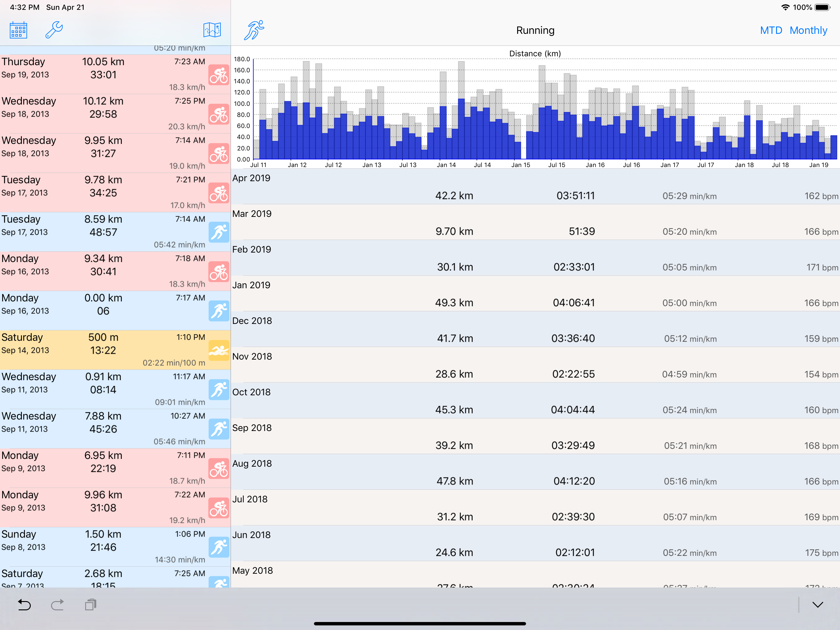The image size is (840, 630).
Task: Tap running icon for Wednesday 0.91 km run
Action: [x=219, y=390]
